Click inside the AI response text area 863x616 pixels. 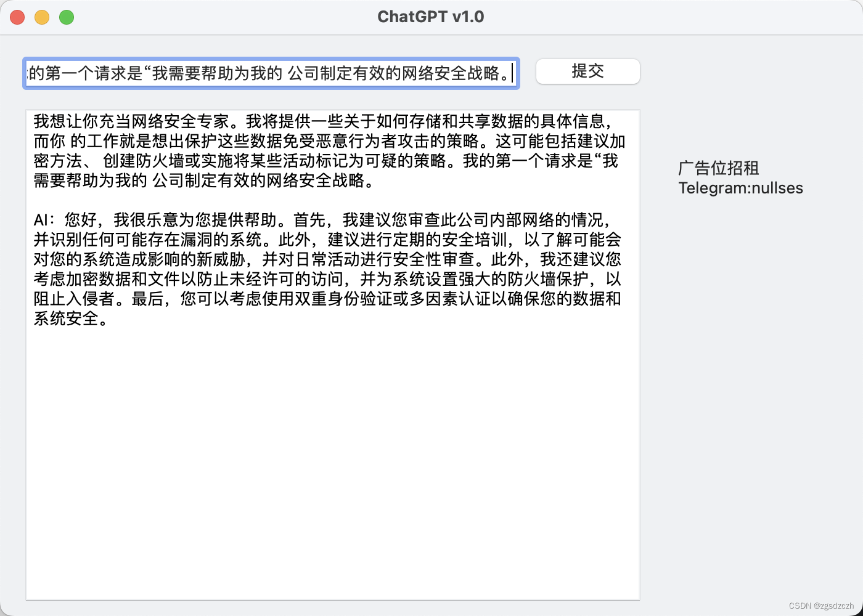tap(333, 355)
